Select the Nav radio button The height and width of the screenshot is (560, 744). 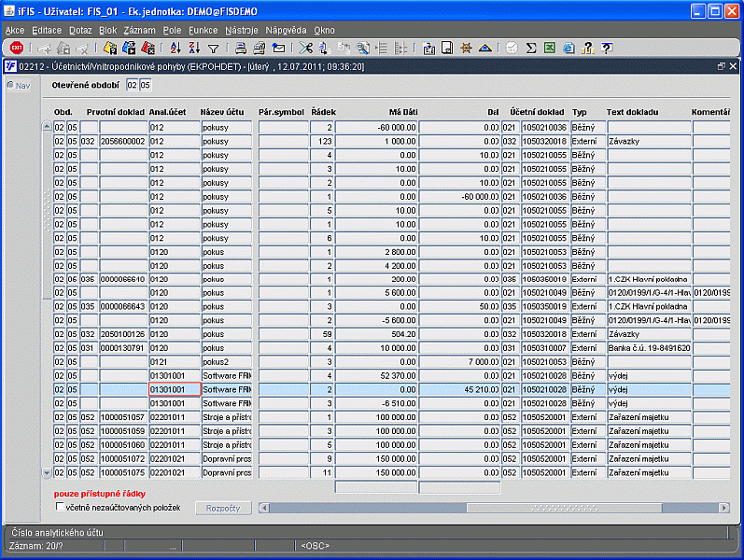(x=10, y=85)
